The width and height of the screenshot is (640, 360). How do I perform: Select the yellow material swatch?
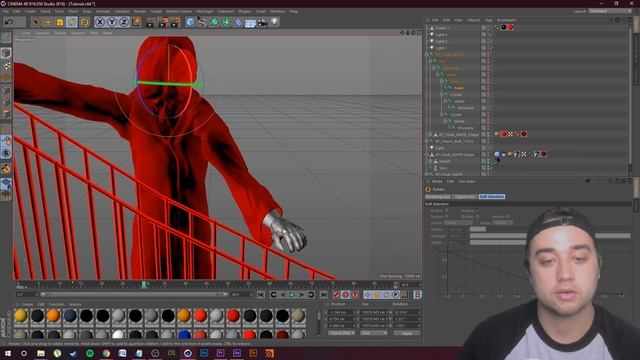(21, 316)
